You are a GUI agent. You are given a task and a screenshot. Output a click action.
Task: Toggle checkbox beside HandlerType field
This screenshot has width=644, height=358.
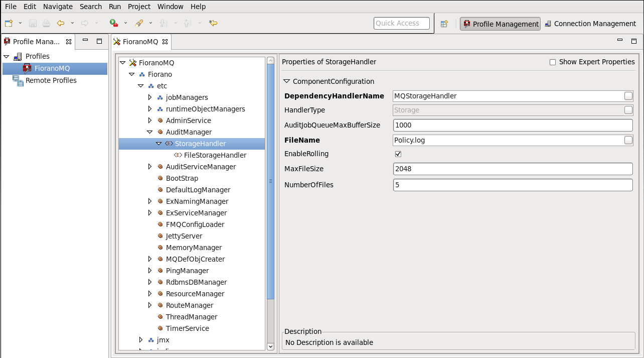point(628,110)
